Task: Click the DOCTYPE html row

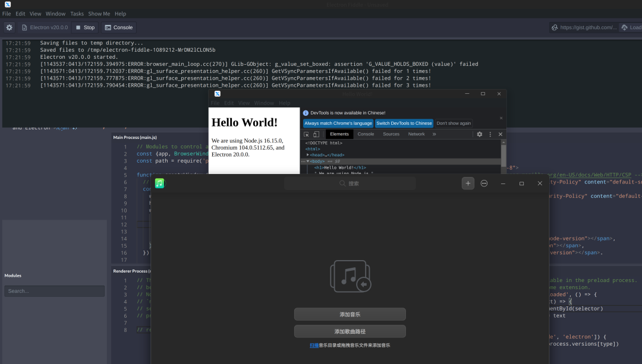Action: point(323,143)
